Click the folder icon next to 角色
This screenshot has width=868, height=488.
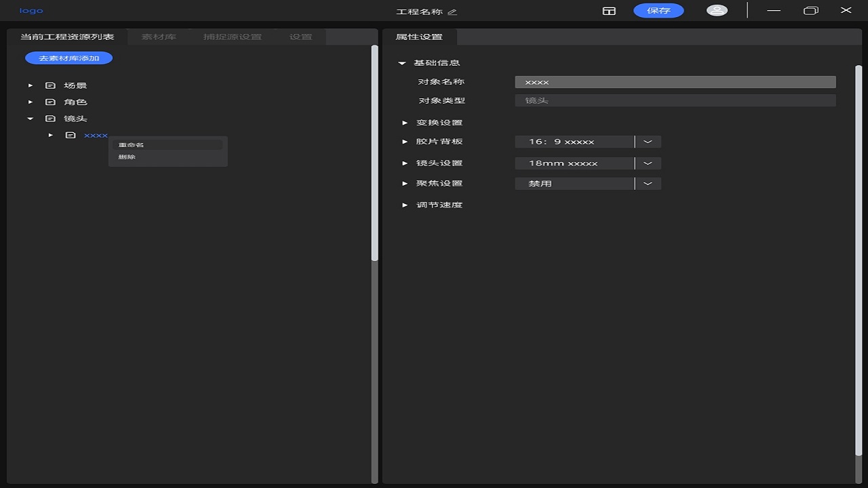[x=50, y=102]
